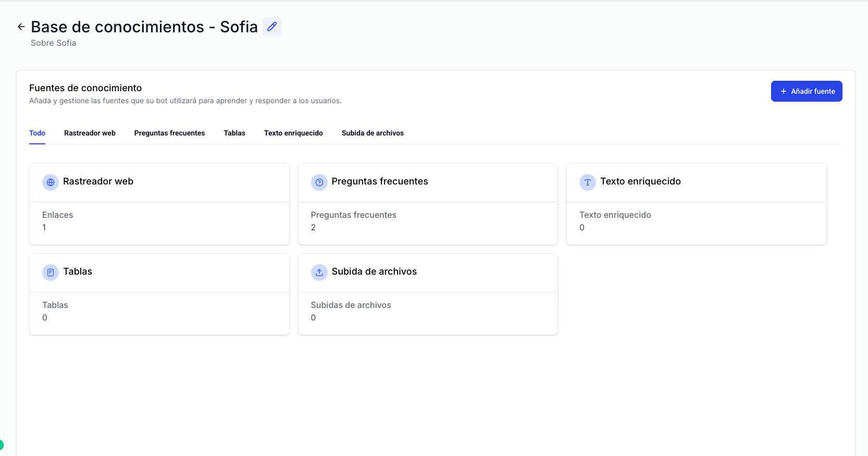
Task: Click the pencil edit title icon
Action: click(272, 27)
